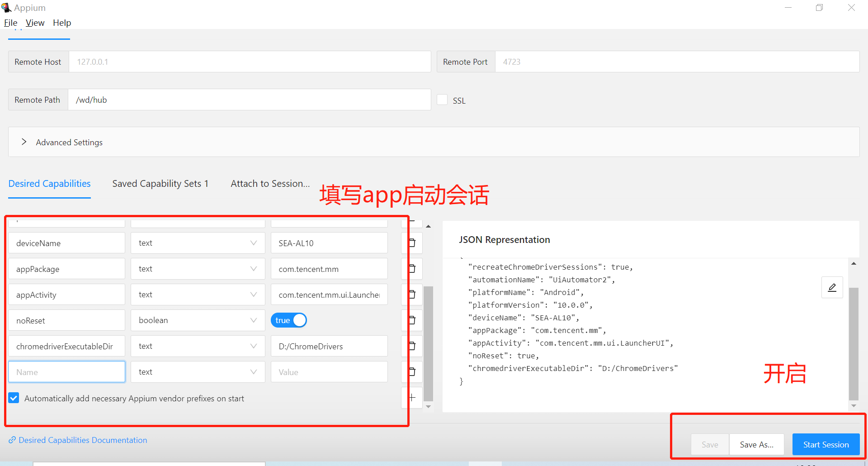Open the View menu
The image size is (868, 466).
pyautogui.click(x=35, y=23)
